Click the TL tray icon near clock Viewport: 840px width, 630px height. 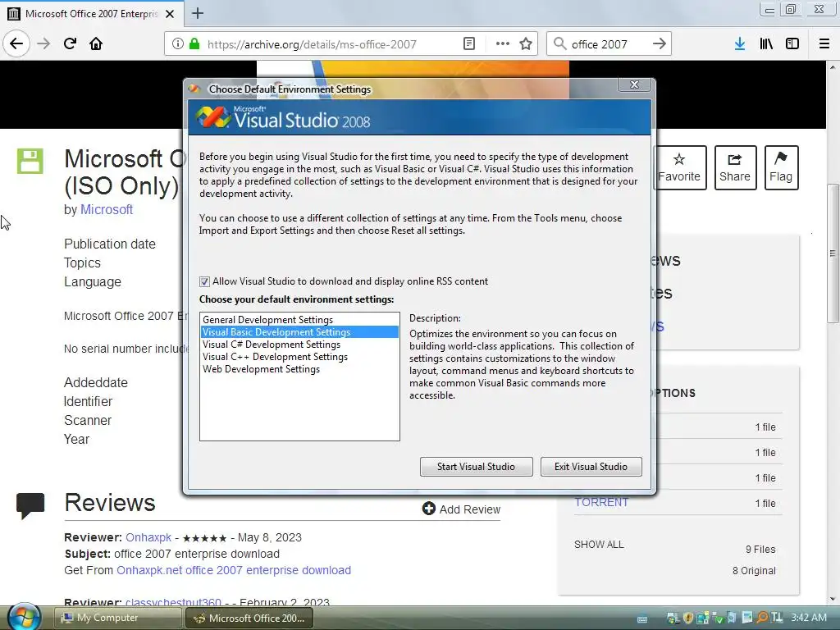coord(776,618)
